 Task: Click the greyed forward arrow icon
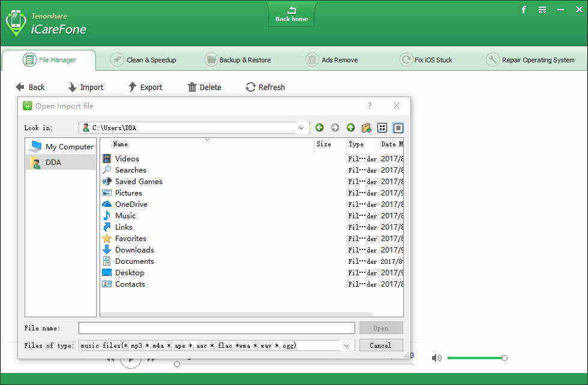coord(335,128)
